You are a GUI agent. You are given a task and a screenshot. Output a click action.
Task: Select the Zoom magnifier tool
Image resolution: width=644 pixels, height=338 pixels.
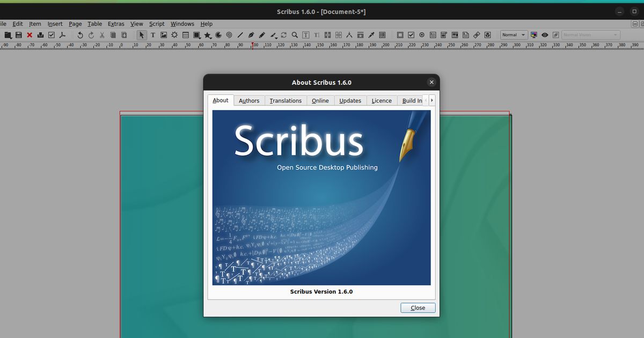pos(295,35)
